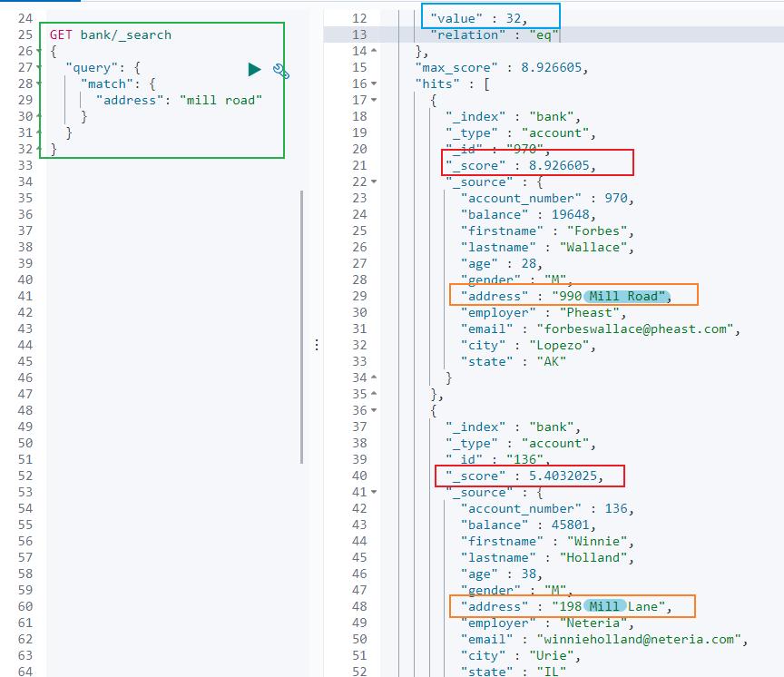Viewport: 784px width, 677px height.
Task: Collapse the first hit object at response line 17
Action: coord(376,100)
